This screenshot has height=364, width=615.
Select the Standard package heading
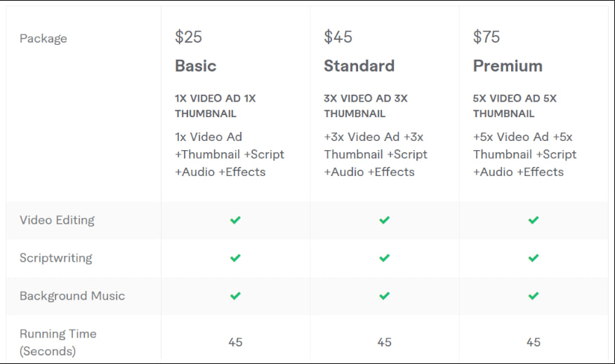click(359, 66)
